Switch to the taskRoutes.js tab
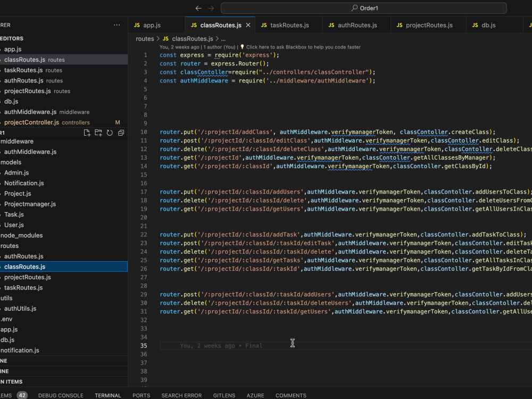The image size is (532, 399). 290,24
